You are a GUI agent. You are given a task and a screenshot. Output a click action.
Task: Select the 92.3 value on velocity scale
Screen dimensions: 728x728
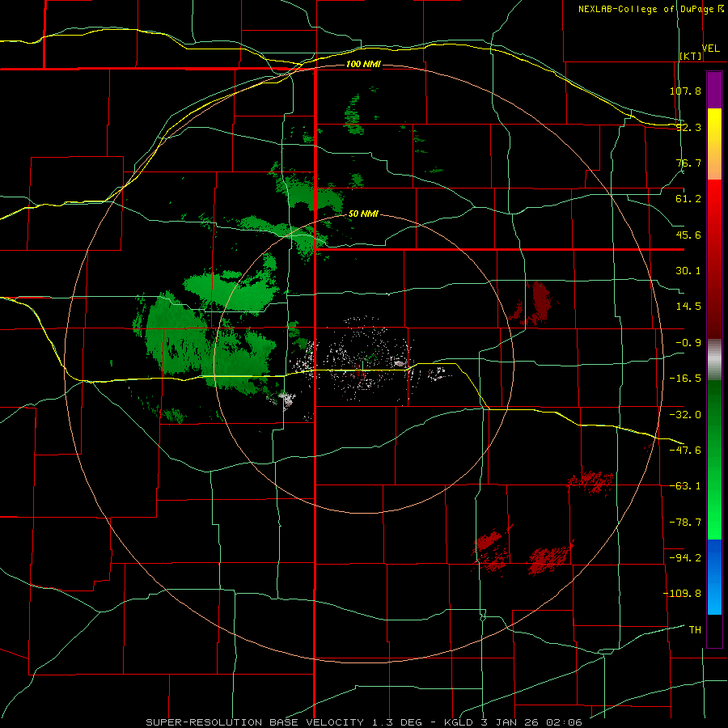688,127
